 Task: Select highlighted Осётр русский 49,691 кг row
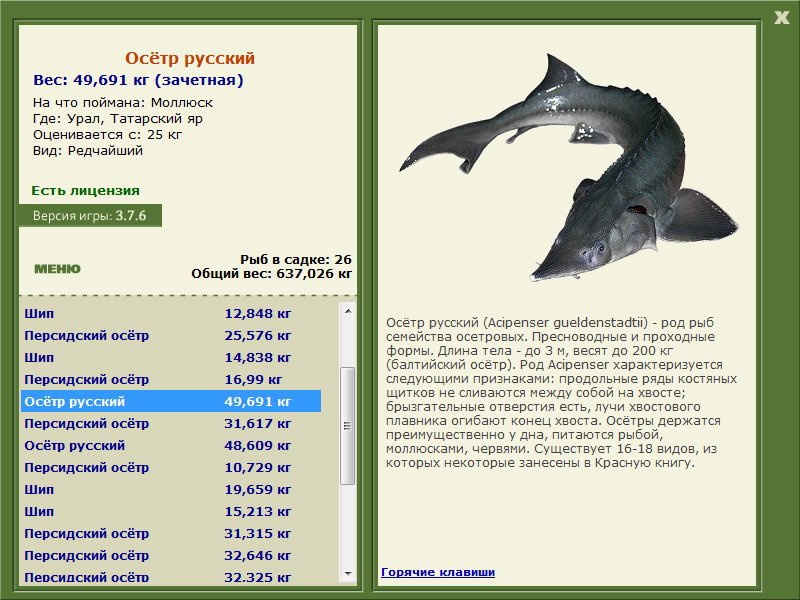coord(171,401)
